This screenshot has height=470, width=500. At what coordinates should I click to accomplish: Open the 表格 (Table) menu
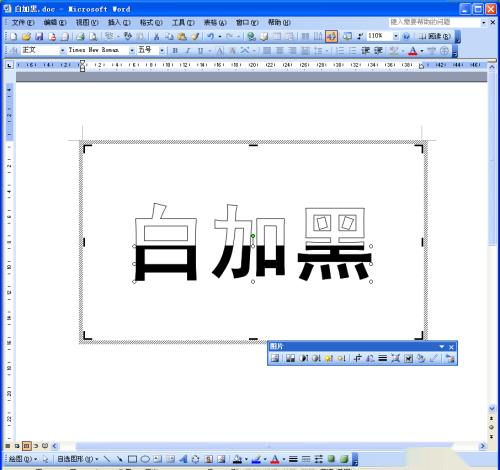click(215, 23)
